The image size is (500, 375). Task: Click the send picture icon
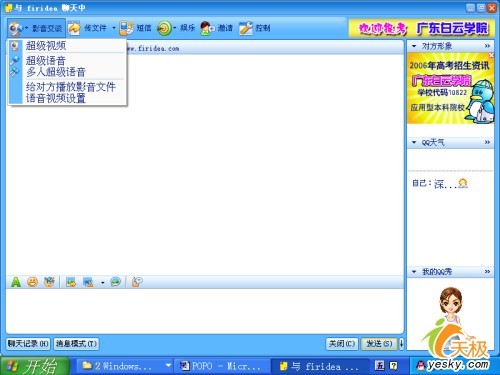pyautogui.click(x=71, y=282)
